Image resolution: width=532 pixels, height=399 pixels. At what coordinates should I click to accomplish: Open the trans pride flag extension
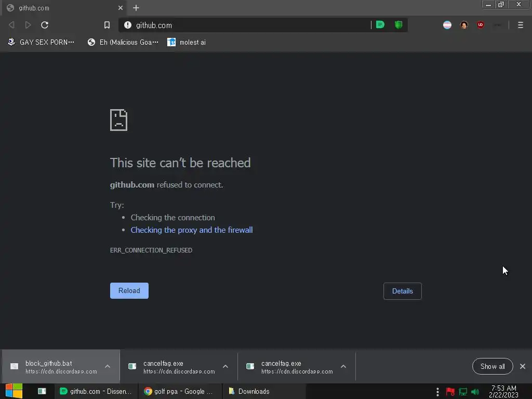(x=447, y=25)
